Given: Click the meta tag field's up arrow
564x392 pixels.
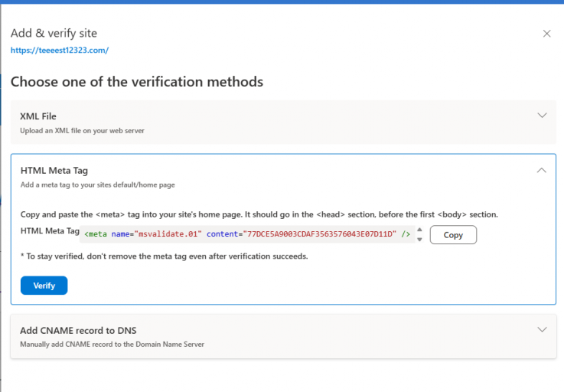Looking at the screenshot, I should click(419, 230).
